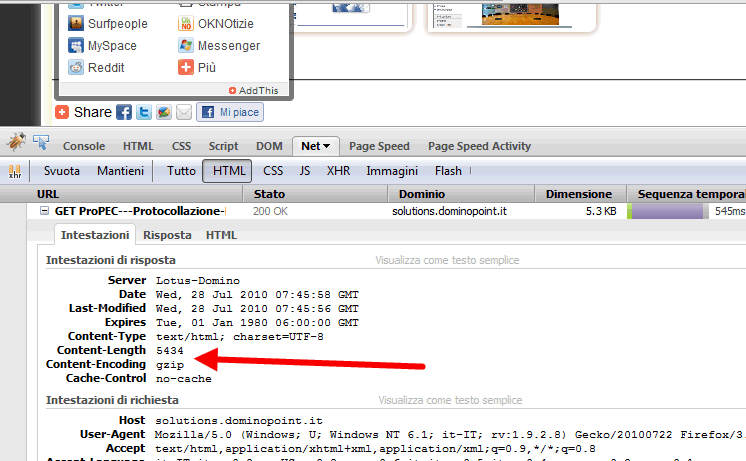The height and width of the screenshot is (461, 746).
Task: Toggle the XHR break icon in Net toolbar
Action: coord(15,171)
